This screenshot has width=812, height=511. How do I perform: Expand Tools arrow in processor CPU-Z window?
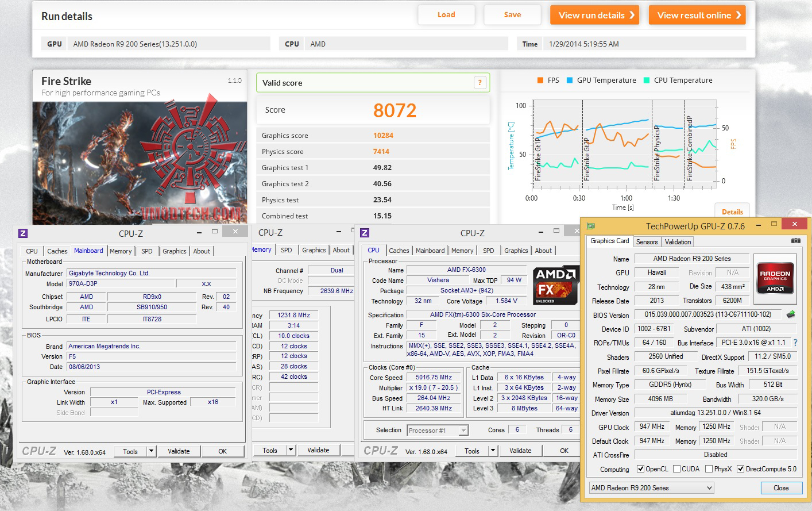(493, 451)
